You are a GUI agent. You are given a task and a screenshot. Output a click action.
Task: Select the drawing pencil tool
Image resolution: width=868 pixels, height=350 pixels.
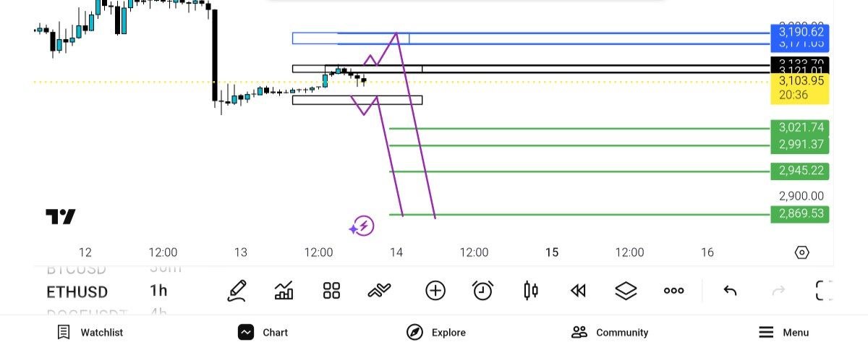[237, 291]
